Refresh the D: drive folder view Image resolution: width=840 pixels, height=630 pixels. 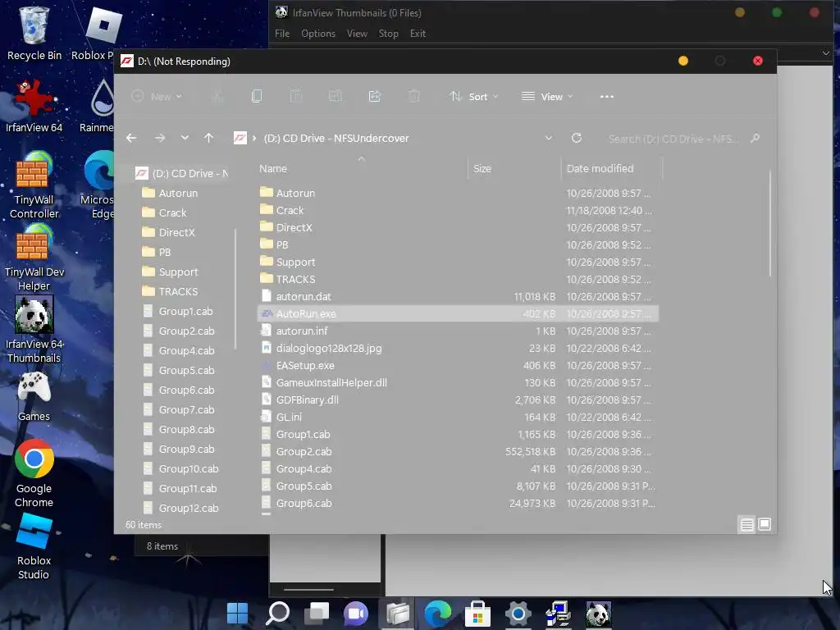pyautogui.click(x=577, y=138)
